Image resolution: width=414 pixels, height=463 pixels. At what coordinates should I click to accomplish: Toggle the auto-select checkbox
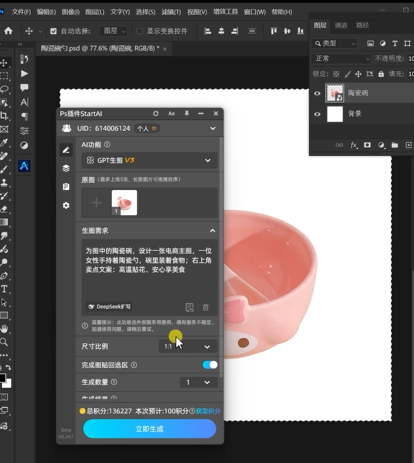53,31
